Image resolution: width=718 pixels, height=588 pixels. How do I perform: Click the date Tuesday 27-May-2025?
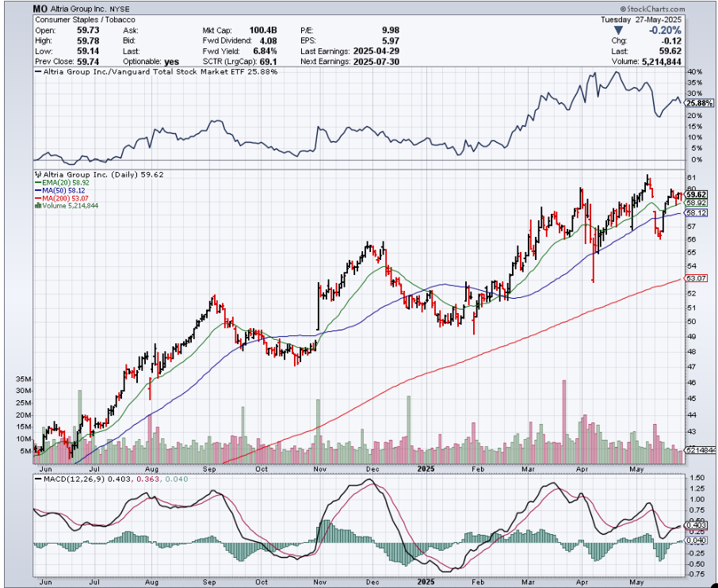pos(641,20)
